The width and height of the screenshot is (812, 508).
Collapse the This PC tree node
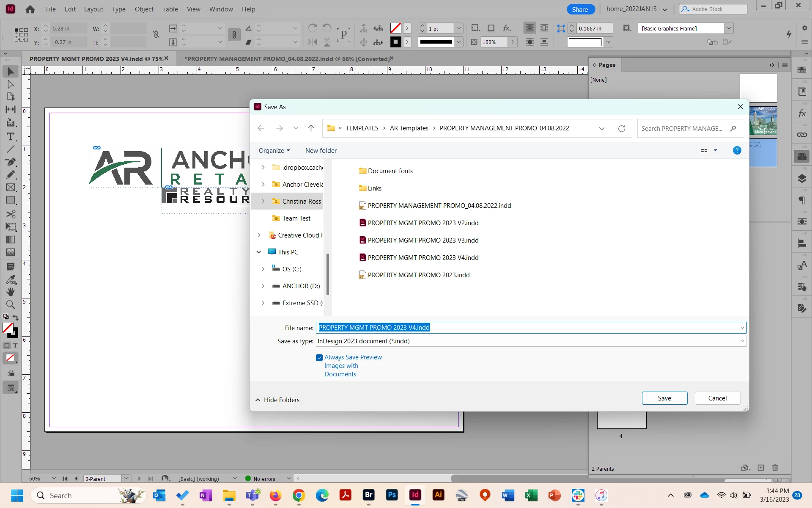pos(259,252)
